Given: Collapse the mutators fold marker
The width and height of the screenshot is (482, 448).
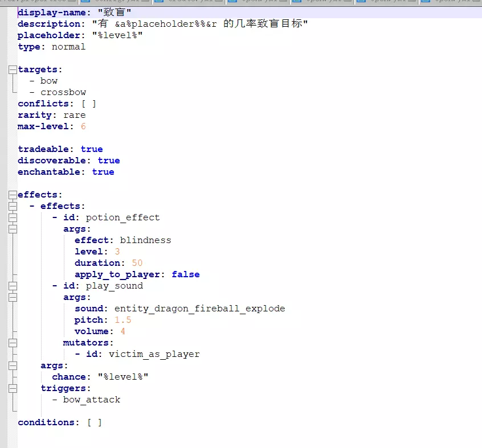Looking at the screenshot, I should click(x=13, y=343).
